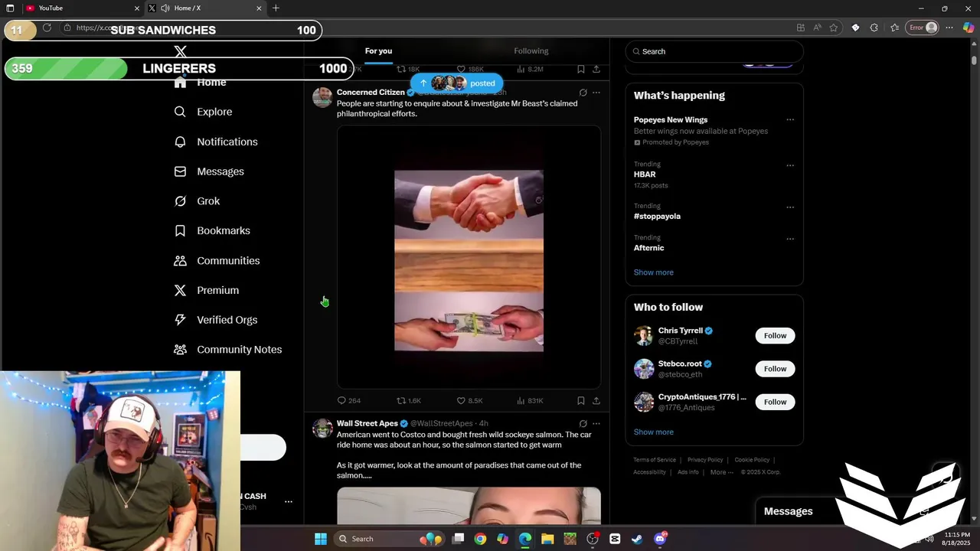Open account menu dots at sidebar bottom
This screenshot has height=551, width=980.
(x=289, y=502)
